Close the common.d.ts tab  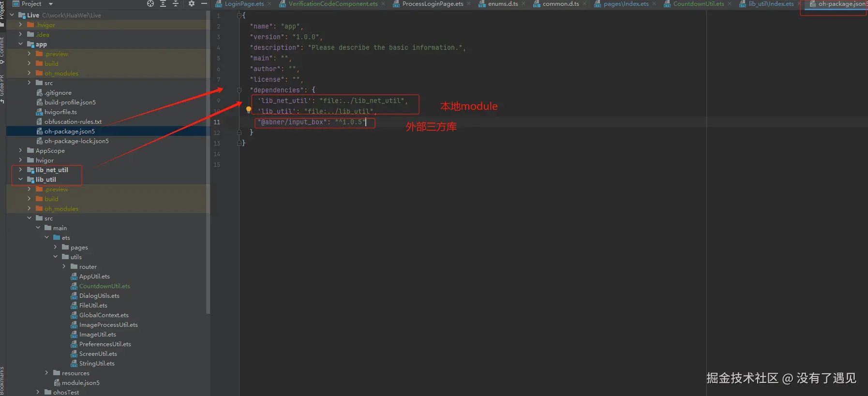[584, 4]
